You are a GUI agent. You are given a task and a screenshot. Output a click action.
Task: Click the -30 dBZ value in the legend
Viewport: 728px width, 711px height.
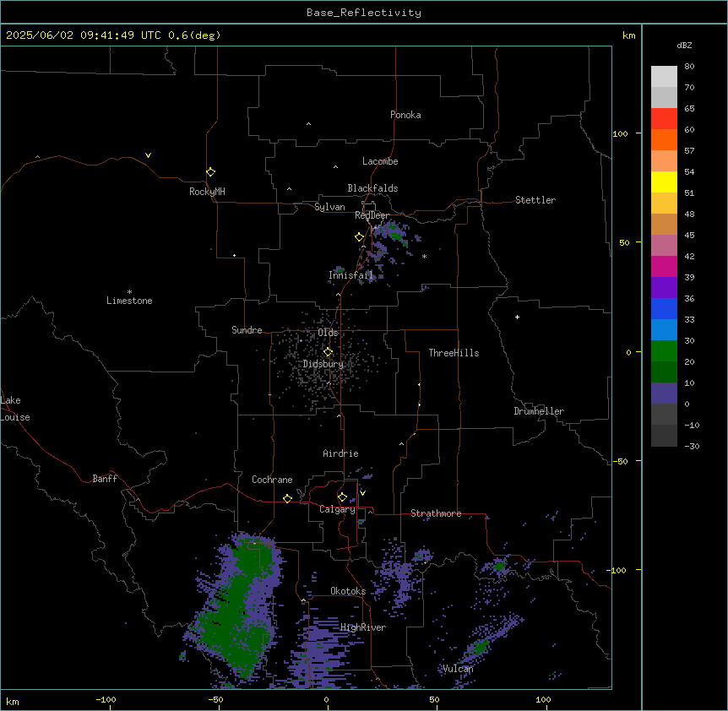tap(692, 447)
